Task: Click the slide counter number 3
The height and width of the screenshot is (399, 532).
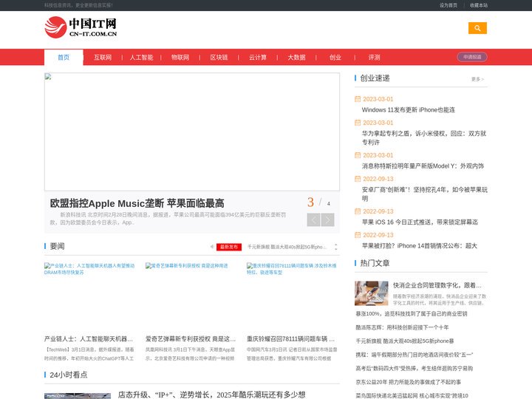Action: coord(310,202)
